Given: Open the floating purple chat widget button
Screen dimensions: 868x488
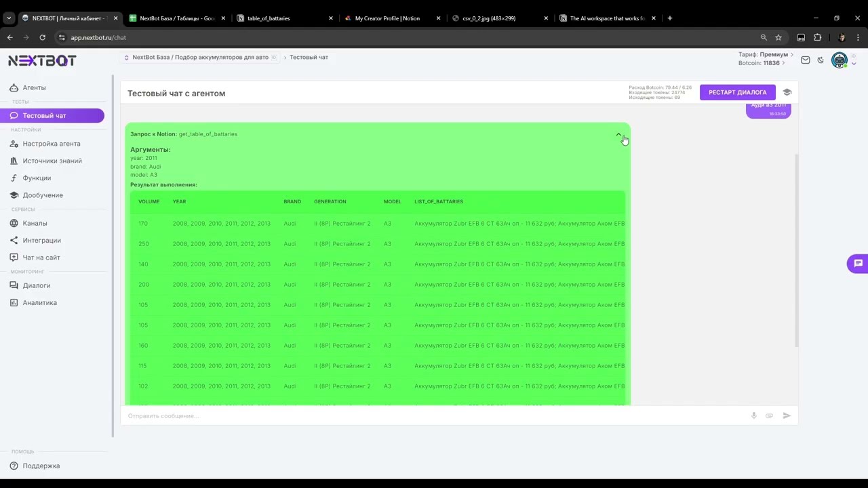Looking at the screenshot, I should pos(858,264).
